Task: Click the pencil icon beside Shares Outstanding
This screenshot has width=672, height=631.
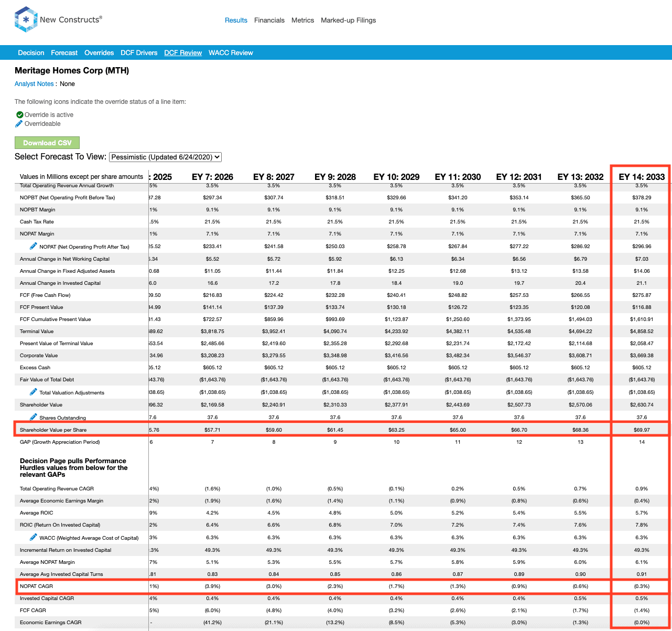Action: [x=34, y=417]
